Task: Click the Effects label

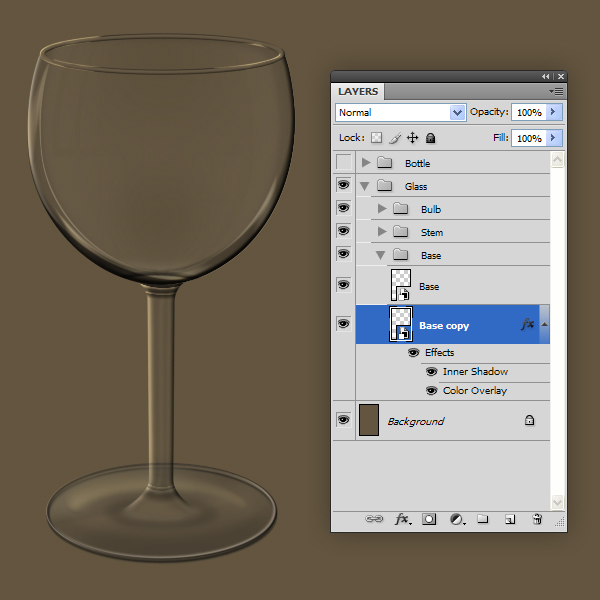Action: pyautogui.click(x=439, y=352)
